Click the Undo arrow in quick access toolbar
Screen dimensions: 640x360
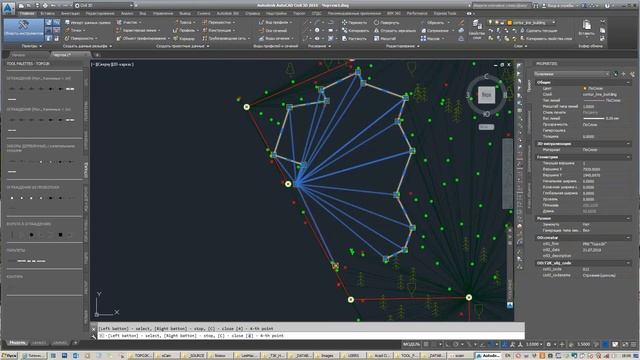point(53,5)
